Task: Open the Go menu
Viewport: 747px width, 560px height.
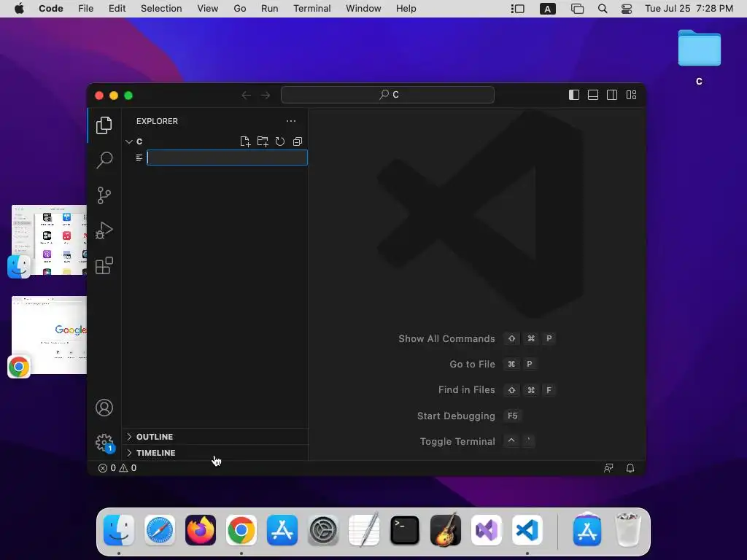Action: point(240,9)
